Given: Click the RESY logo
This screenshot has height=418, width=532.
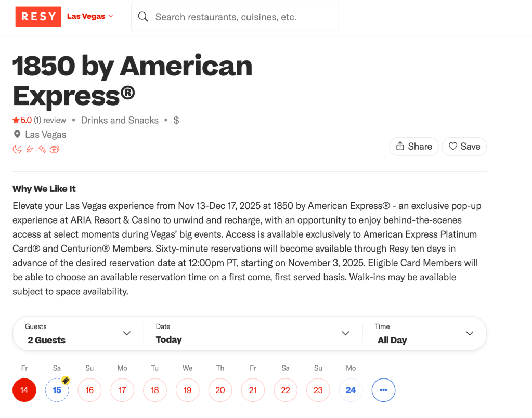Looking at the screenshot, I should click(38, 17).
